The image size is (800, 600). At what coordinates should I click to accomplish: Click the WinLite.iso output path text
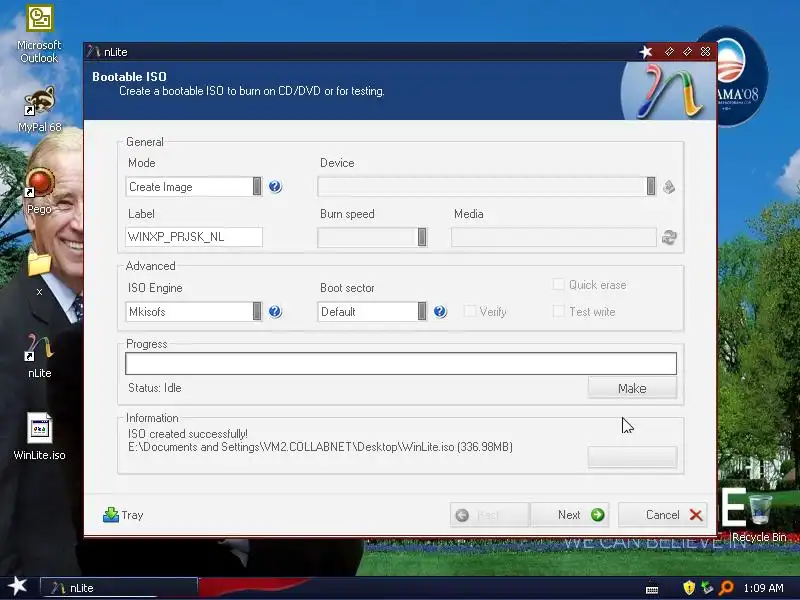(320, 447)
